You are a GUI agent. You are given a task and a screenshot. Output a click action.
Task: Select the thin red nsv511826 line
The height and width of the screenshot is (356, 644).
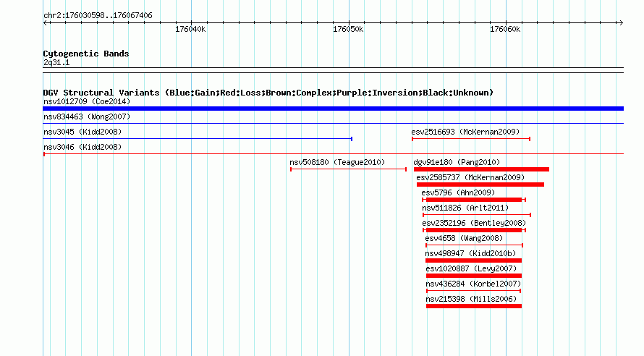click(x=477, y=215)
